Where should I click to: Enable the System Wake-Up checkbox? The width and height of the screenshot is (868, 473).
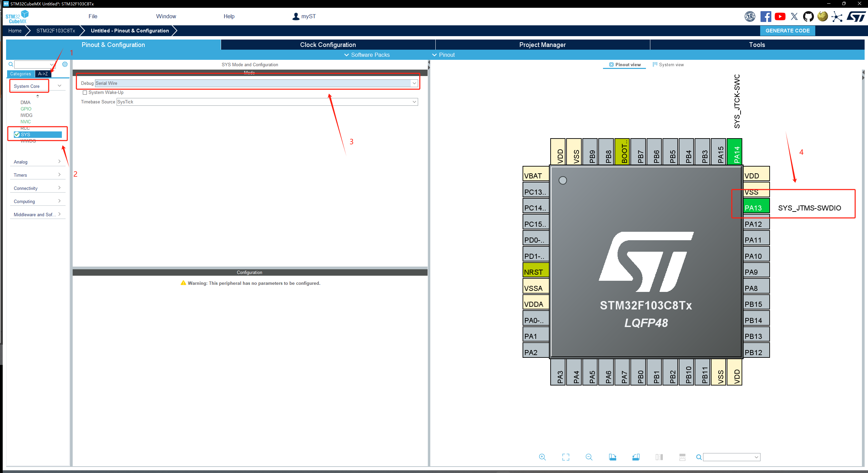pos(85,92)
